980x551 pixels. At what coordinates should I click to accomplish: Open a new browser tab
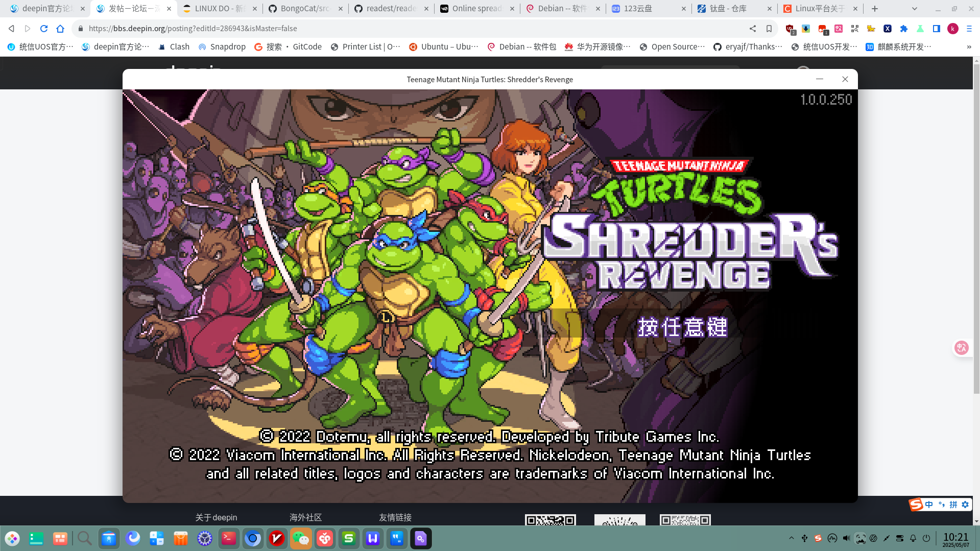click(x=875, y=8)
